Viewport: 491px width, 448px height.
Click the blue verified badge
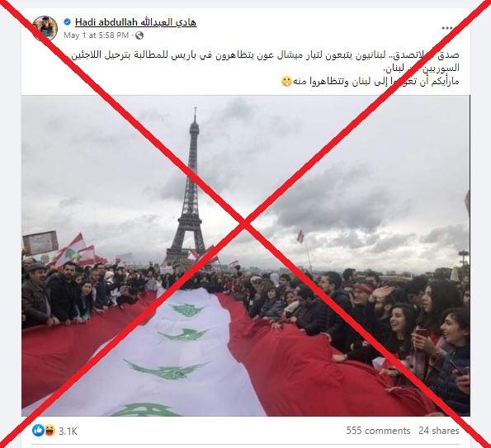click(x=67, y=22)
